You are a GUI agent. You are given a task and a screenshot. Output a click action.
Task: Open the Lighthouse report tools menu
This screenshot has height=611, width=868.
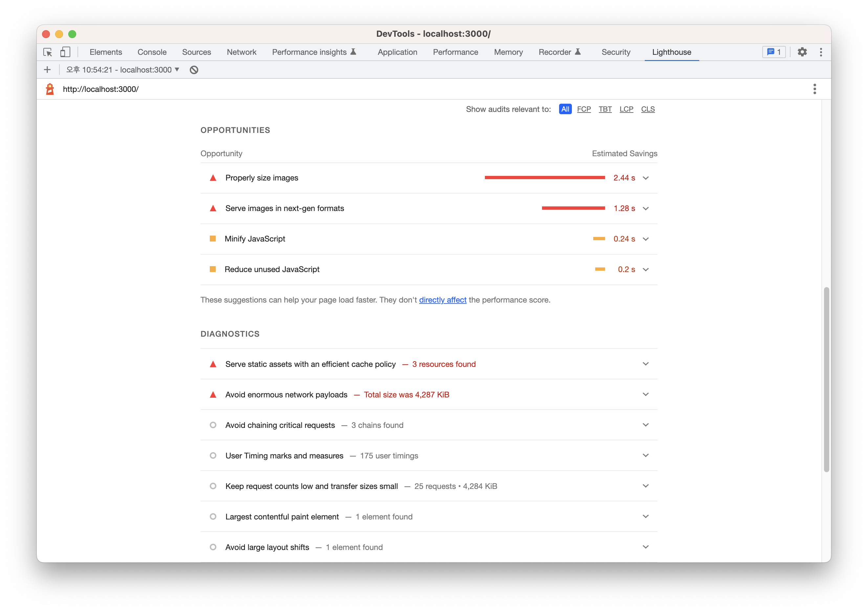[814, 89]
